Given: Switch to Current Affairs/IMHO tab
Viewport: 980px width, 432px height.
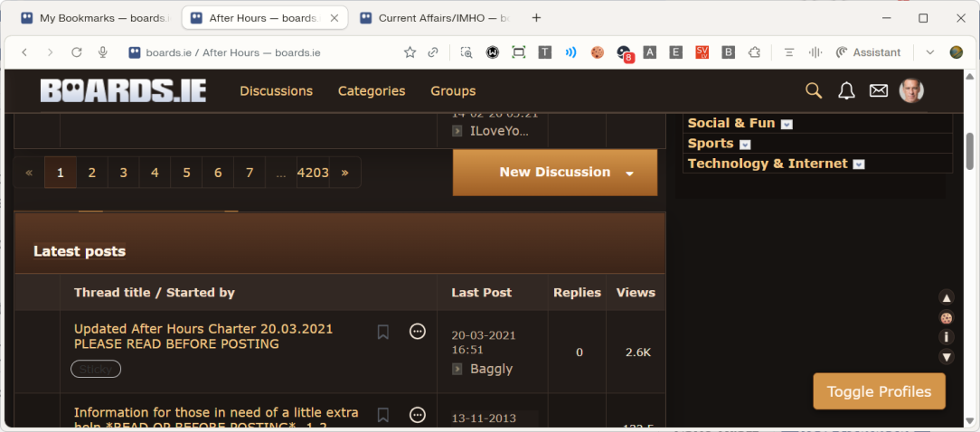Looking at the screenshot, I should tap(435, 18).
